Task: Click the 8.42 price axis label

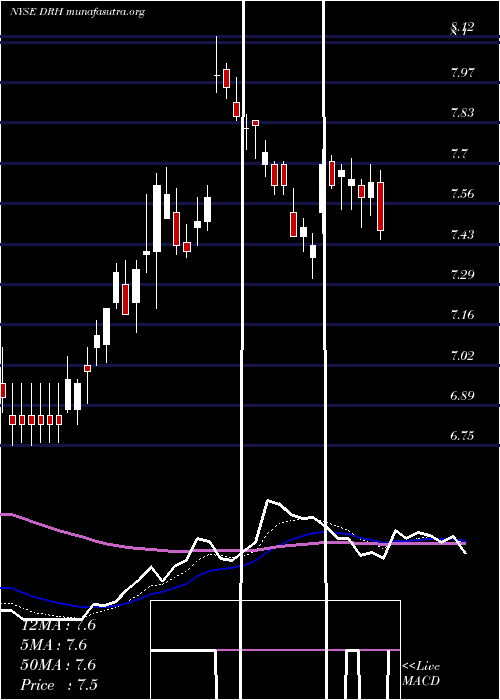Action: coord(462,27)
